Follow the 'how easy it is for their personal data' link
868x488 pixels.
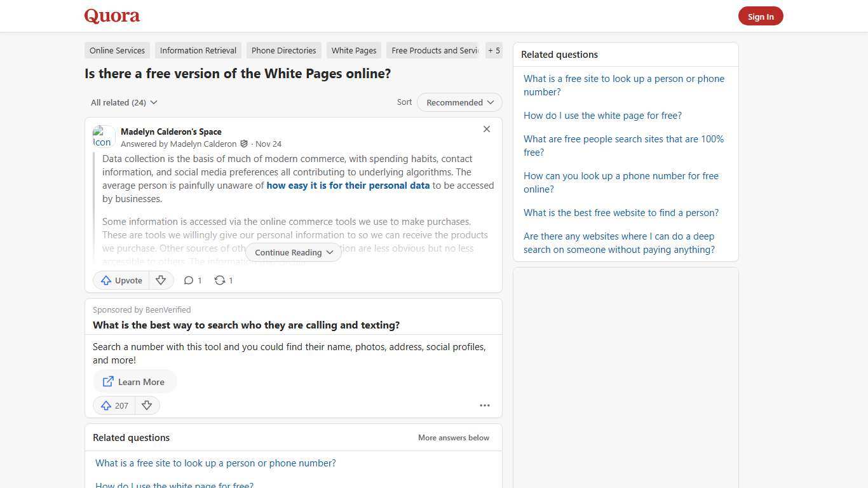[x=348, y=186]
